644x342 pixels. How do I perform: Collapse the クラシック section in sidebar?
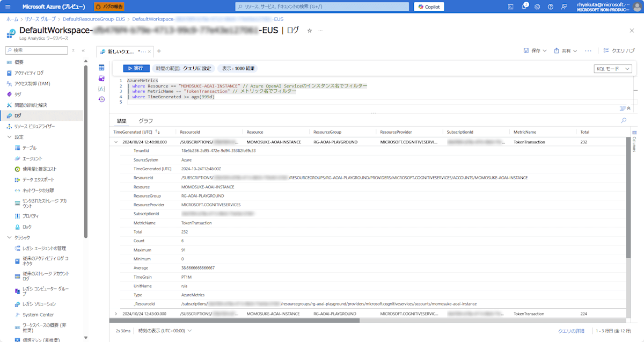(x=9, y=237)
